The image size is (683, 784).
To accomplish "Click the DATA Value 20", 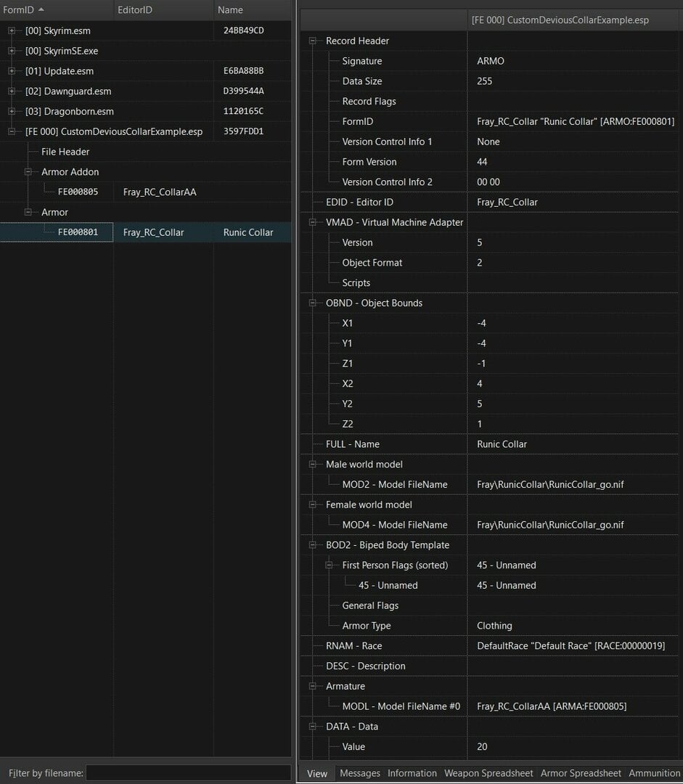I will (x=482, y=746).
